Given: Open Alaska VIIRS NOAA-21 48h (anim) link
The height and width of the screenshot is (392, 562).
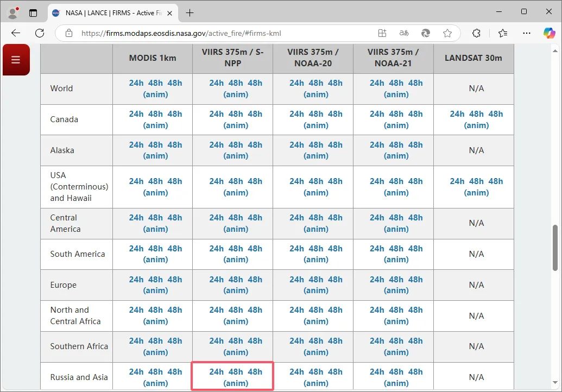Looking at the screenshot, I should 396,156.
